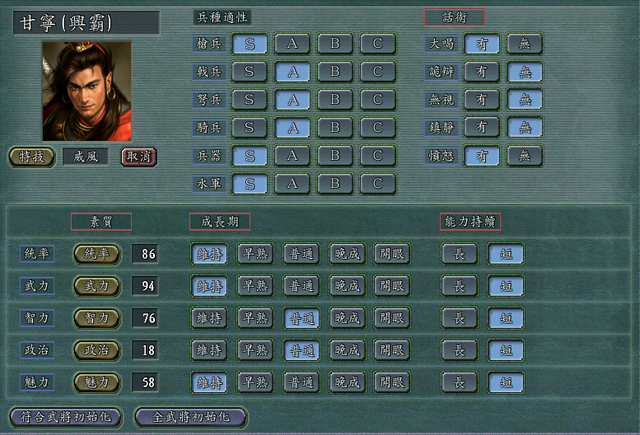This screenshot has width=640, height=435.
Task: Set 魅力 growth to 晚成
Action: tap(347, 382)
